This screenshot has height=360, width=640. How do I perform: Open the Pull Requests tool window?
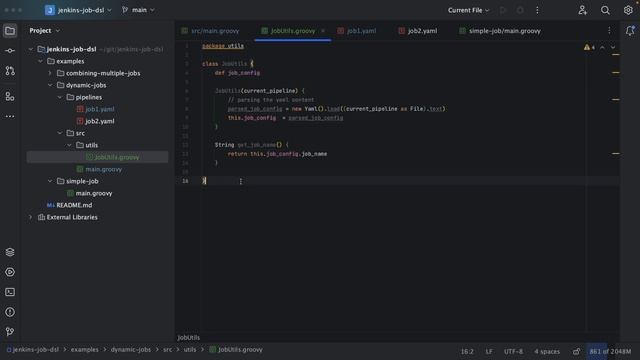(x=10, y=71)
